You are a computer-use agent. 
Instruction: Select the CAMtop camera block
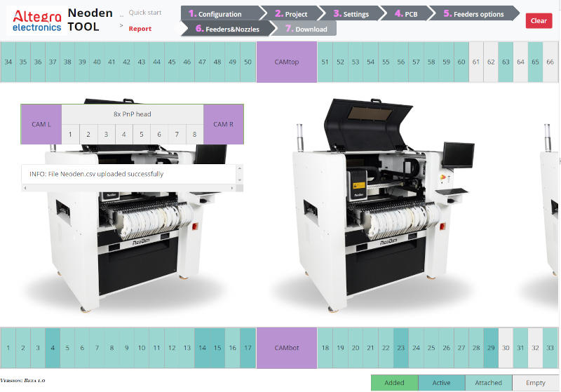[287, 62]
